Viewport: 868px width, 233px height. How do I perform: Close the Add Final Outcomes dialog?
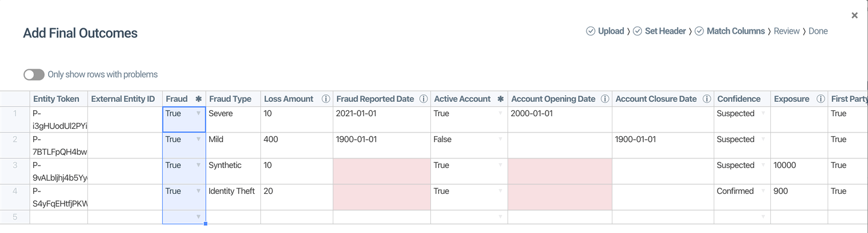click(x=854, y=16)
